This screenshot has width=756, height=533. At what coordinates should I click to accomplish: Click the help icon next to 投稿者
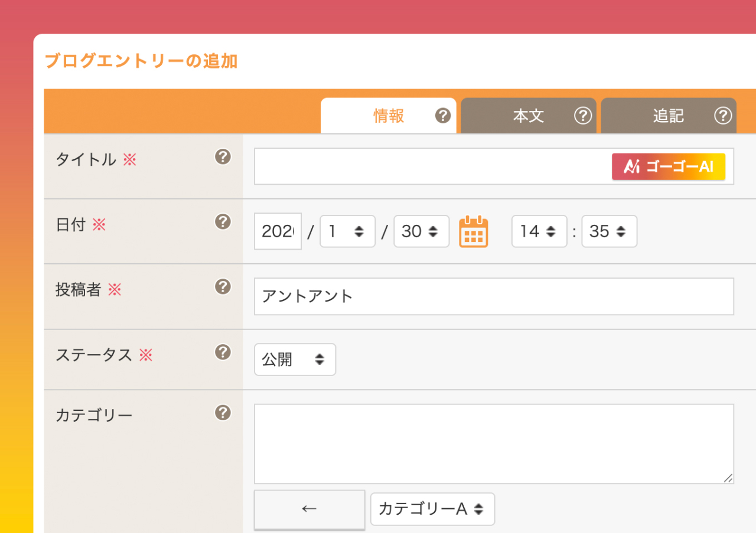click(223, 287)
